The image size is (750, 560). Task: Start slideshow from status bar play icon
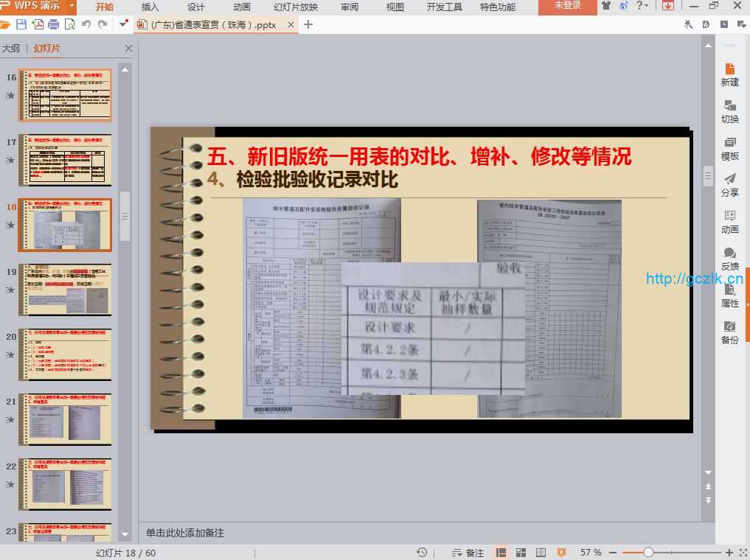pos(561,553)
